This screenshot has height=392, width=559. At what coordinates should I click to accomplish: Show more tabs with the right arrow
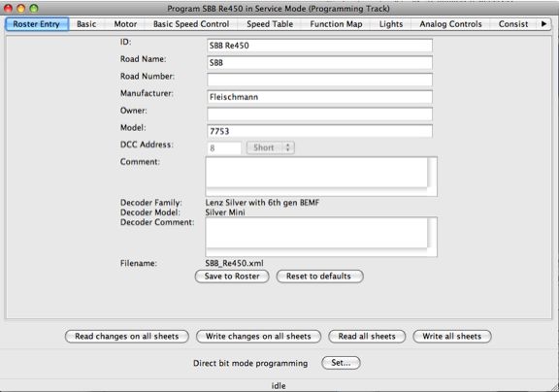(543, 24)
